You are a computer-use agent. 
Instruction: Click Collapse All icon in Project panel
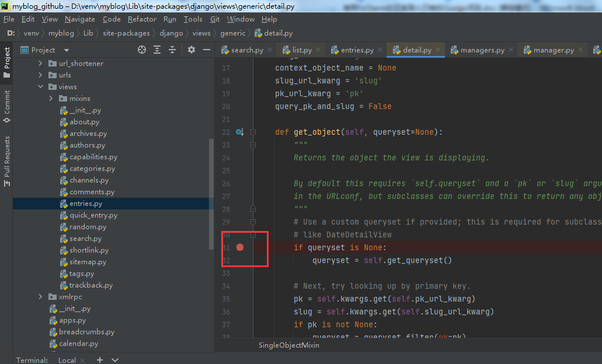(x=172, y=50)
